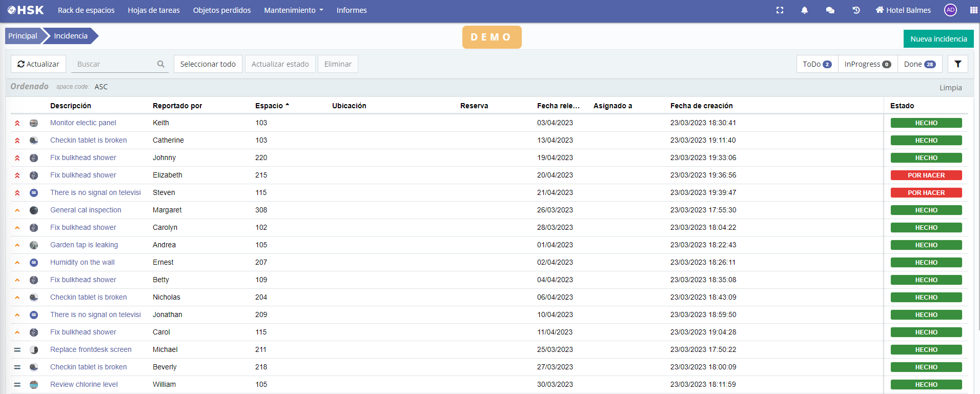
Task: Click the red POR HACER badge for Elizabeth
Action: pyautogui.click(x=926, y=175)
